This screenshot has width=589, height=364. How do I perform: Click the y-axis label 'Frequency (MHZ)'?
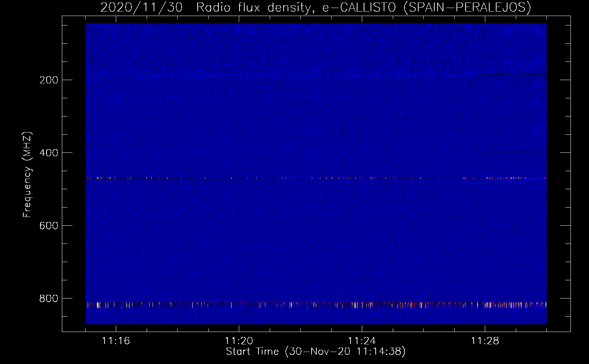(x=27, y=175)
